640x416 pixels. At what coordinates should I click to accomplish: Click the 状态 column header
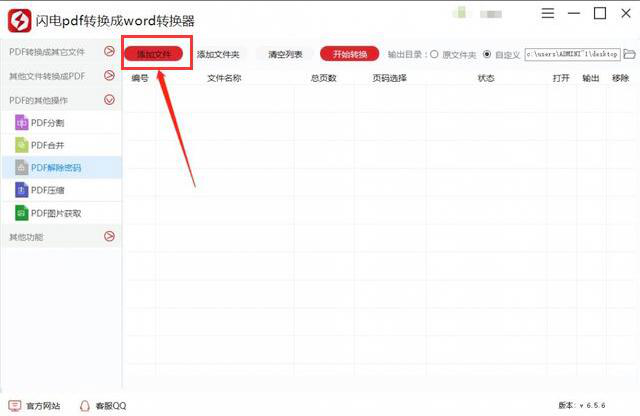tap(486, 78)
